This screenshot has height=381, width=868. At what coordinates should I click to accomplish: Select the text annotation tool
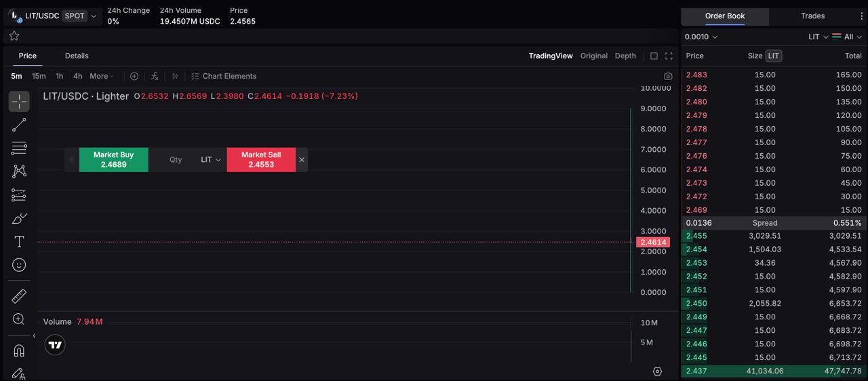[x=19, y=241]
